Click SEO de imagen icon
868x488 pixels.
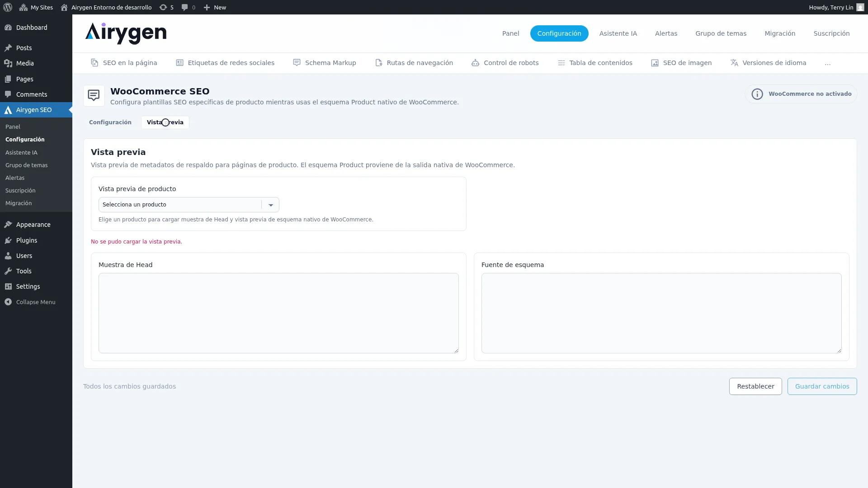click(x=655, y=63)
